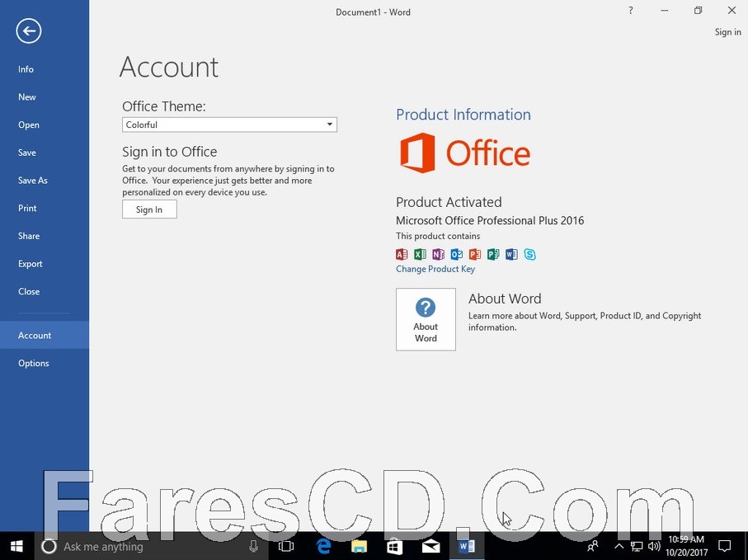Screen dimensions: 748x560
Task: Select the Account tab
Action: pyautogui.click(x=45, y=335)
